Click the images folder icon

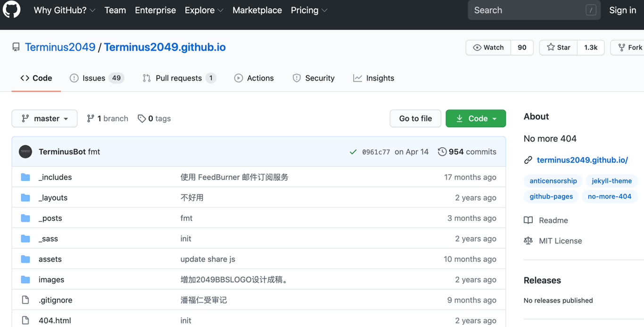[25, 280]
